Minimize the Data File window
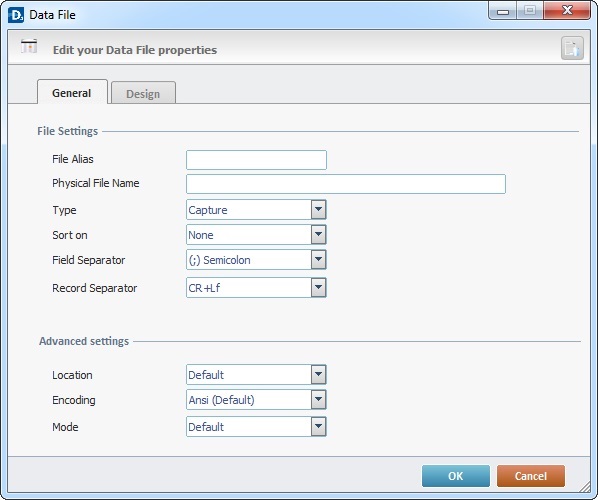 pos(503,11)
